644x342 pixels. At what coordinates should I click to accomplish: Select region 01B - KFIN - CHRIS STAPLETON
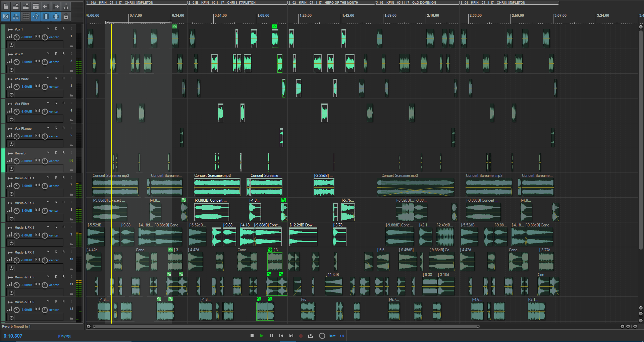[x=237, y=2]
